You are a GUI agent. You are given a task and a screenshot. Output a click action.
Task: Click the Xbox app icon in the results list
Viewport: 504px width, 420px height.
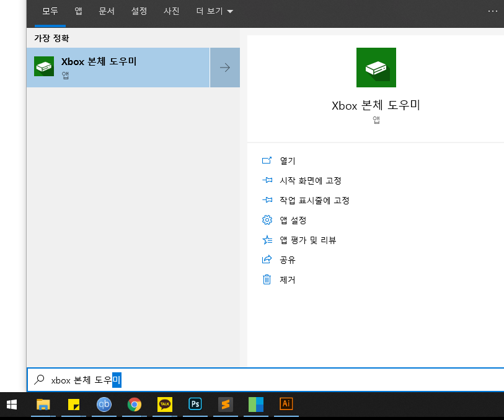pyautogui.click(x=44, y=66)
